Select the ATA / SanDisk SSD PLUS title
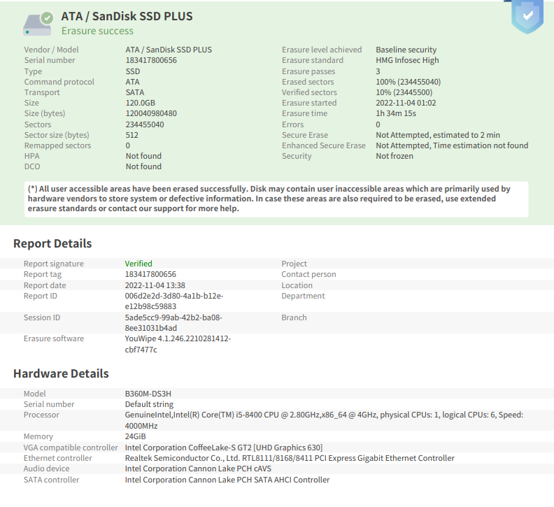 pyautogui.click(x=127, y=16)
